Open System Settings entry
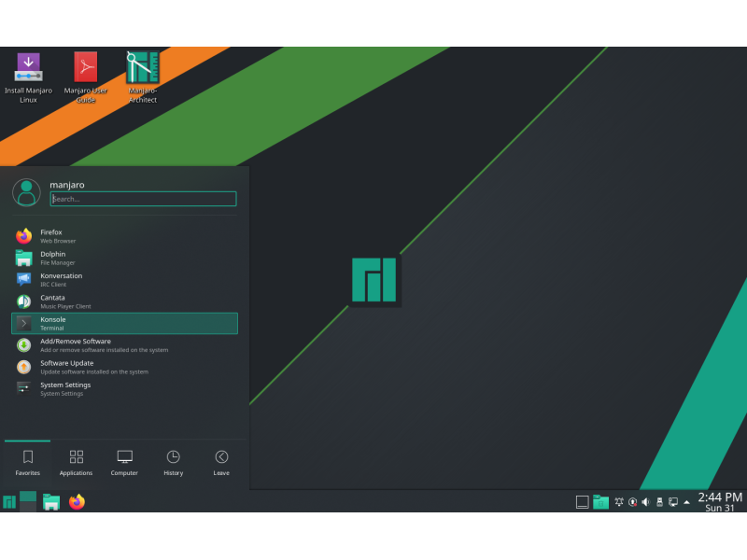 (124, 389)
